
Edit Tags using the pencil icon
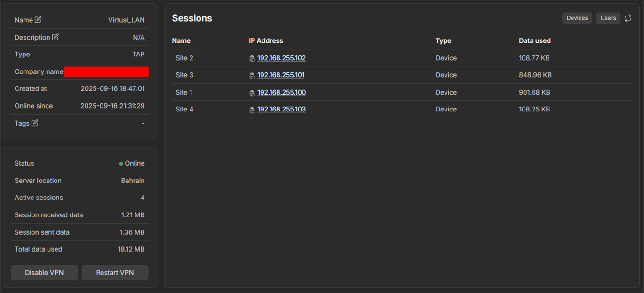pyautogui.click(x=34, y=123)
